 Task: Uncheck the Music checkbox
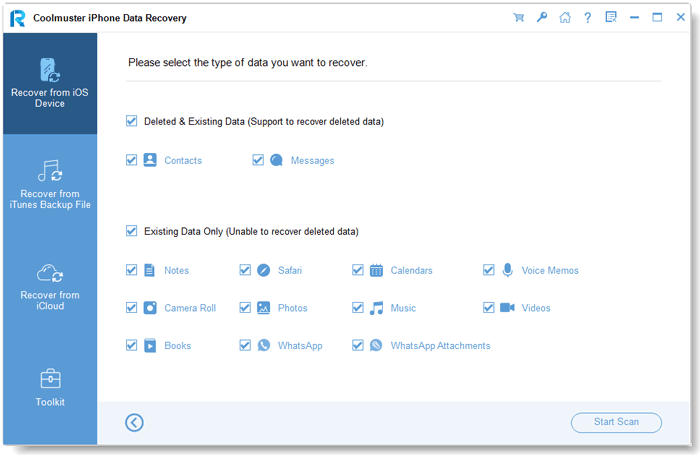click(358, 308)
